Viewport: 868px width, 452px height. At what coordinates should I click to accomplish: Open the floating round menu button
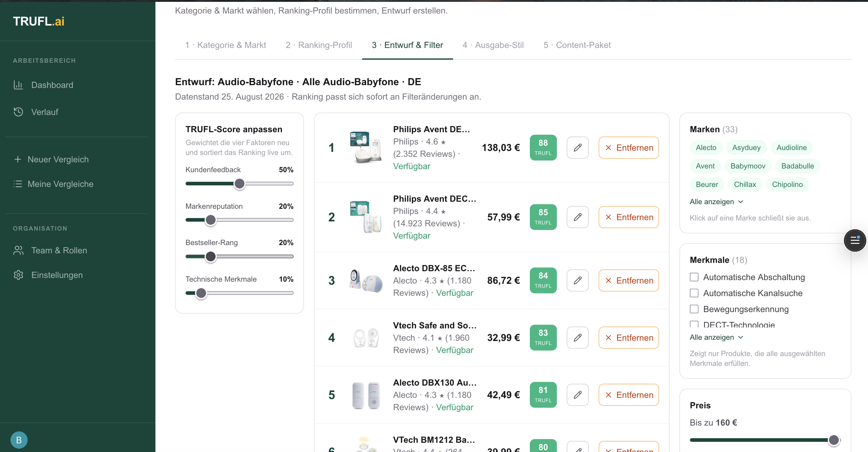[855, 240]
